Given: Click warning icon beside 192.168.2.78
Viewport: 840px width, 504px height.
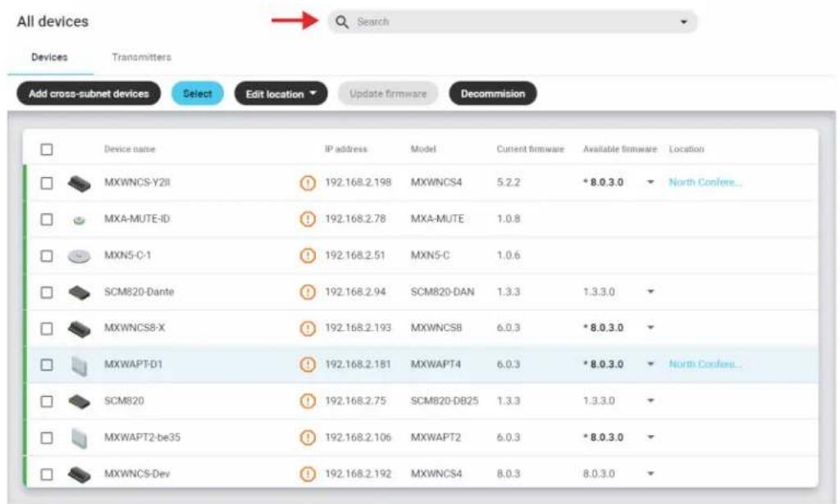Looking at the screenshot, I should tap(308, 220).
